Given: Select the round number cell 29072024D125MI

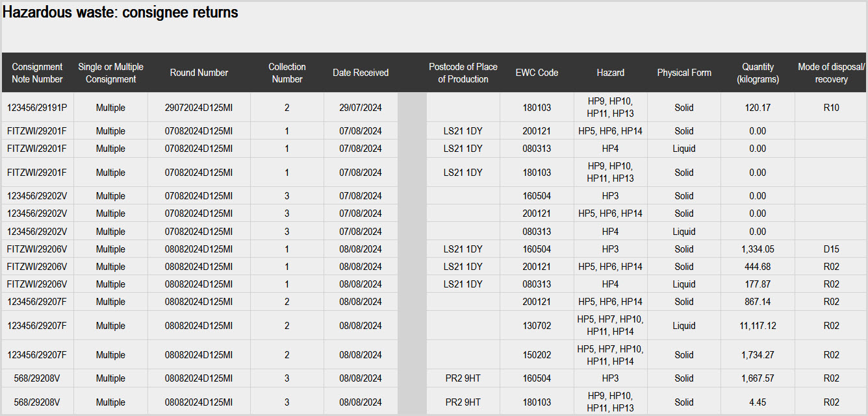Looking at the screenshot, I should pyautogui.click(x=199, y=108).
